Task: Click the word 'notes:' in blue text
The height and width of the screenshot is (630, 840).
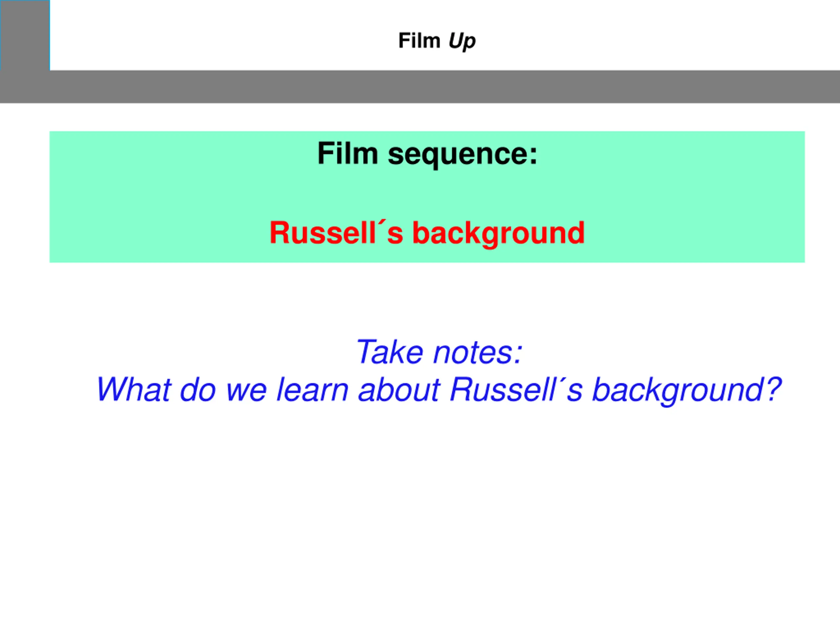Action: click(478, 353)
